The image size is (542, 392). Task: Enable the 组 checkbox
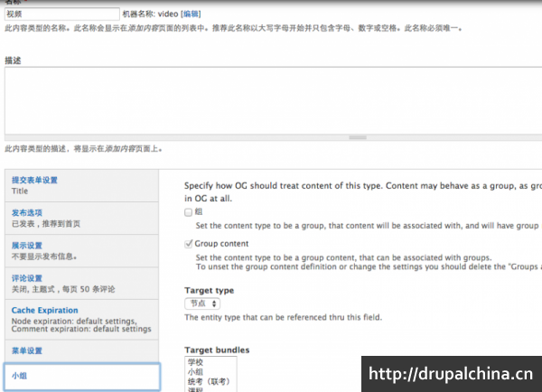(189, 212)
